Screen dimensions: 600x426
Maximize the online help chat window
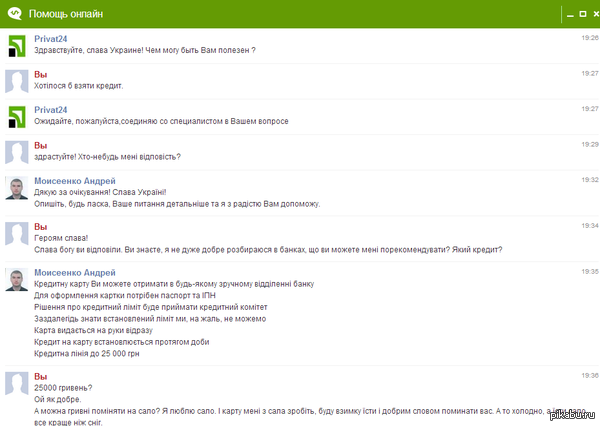pos(583,14)
